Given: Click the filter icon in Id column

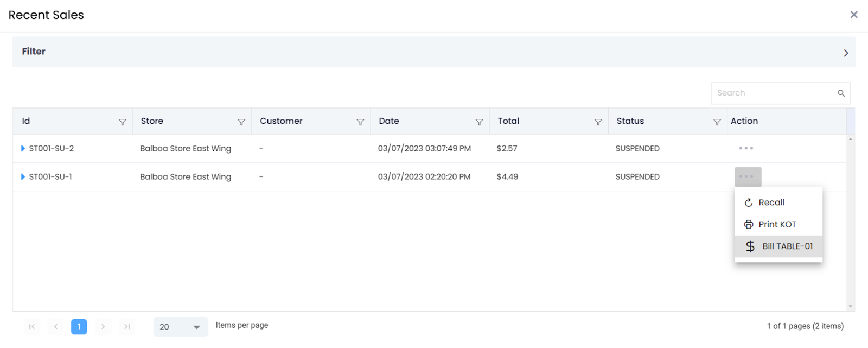Looking at the screenshot, I should tap(122, 122).
